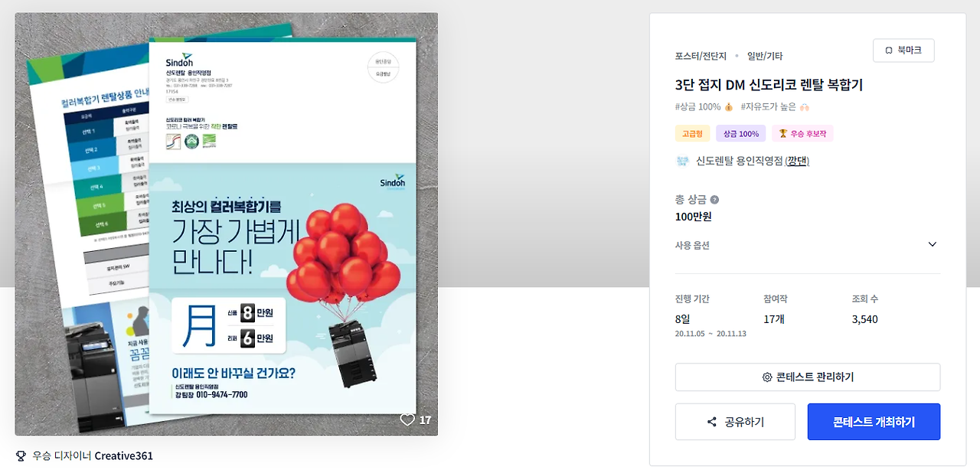Click the trophy icon in 우승 후보작 tag

(x=783, y=133)
